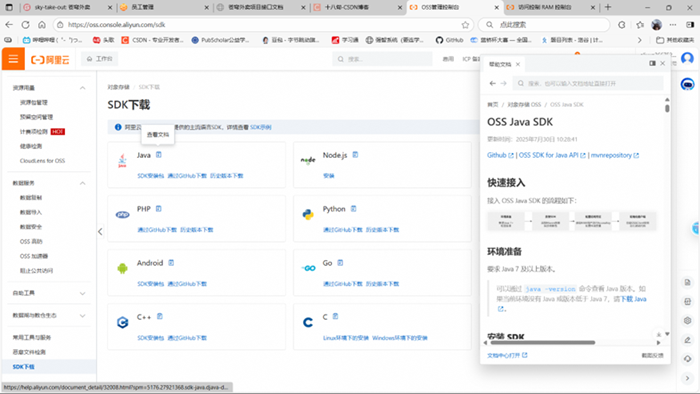The height and width of the screenshot is (394, 700).
Task: Collapse the left navigation sidebar arrow
Action: pyautogui.click(x=100, y=232)
